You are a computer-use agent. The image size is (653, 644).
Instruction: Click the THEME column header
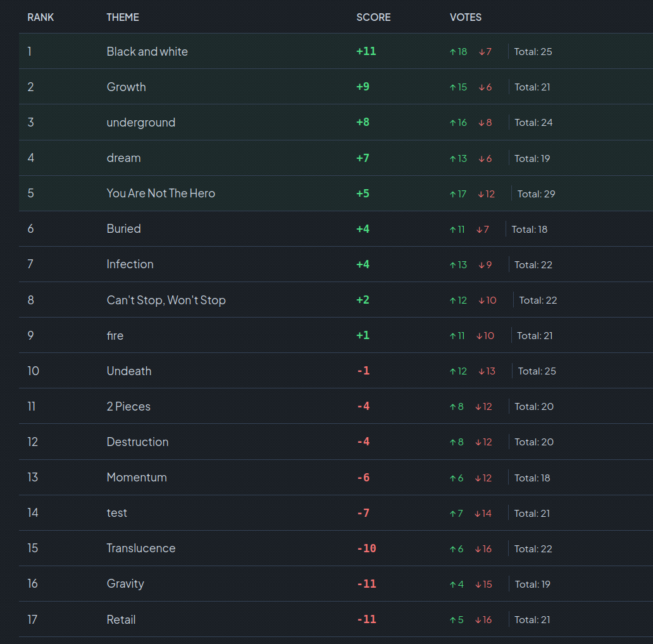click(123, 17)
